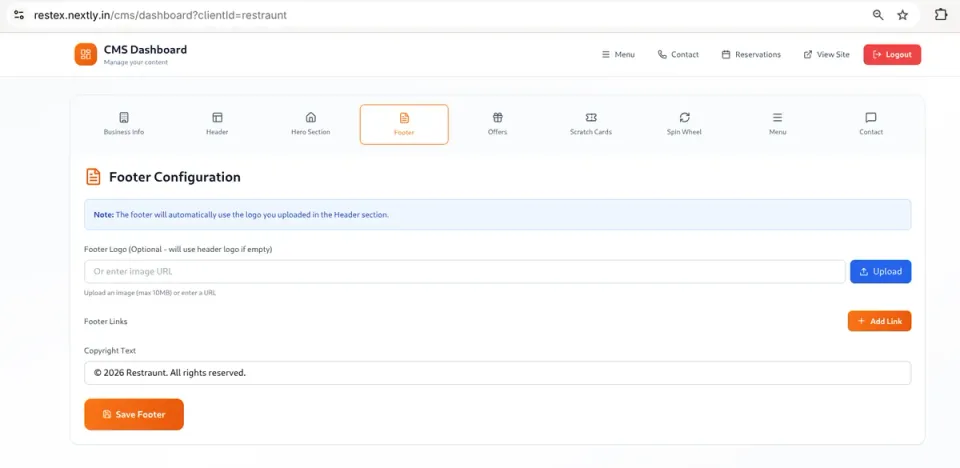The height and width of the screenshot is (468, 960).
Task: Focus the Footer Logo image URL field
Action: pos(465,271)
